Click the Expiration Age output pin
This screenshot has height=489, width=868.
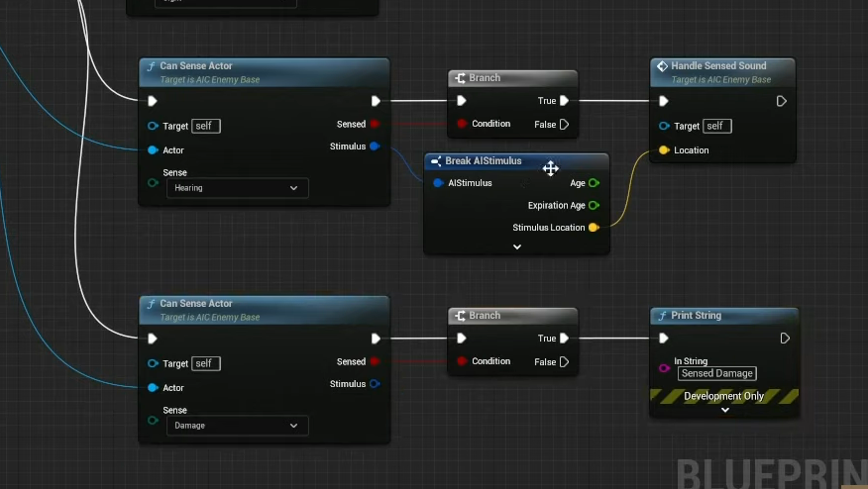(594, 206)
